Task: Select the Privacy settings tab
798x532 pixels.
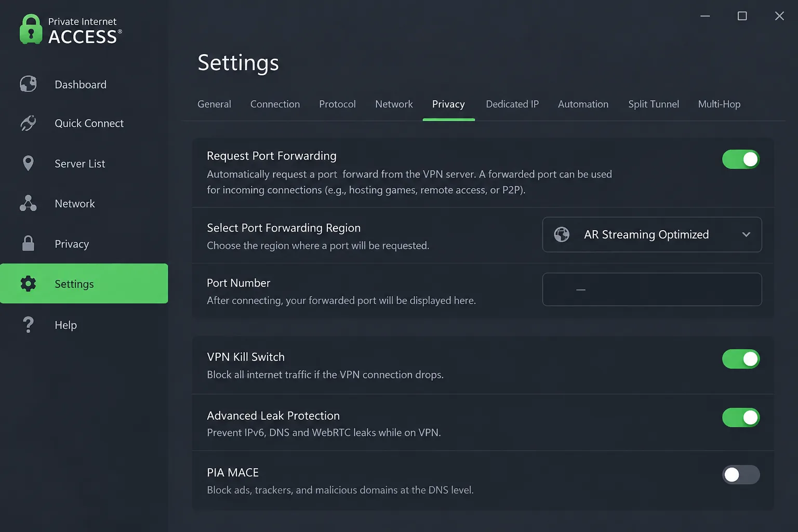Action: click(448, 104)
